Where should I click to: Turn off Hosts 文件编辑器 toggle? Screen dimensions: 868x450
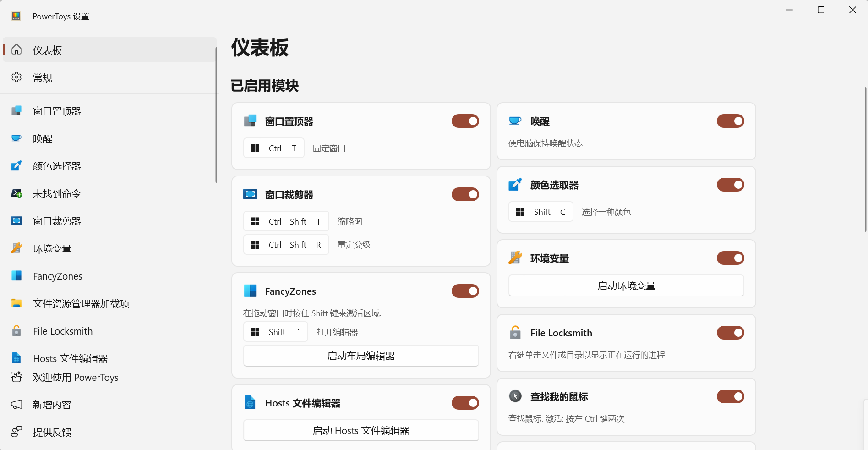(465, 403)
